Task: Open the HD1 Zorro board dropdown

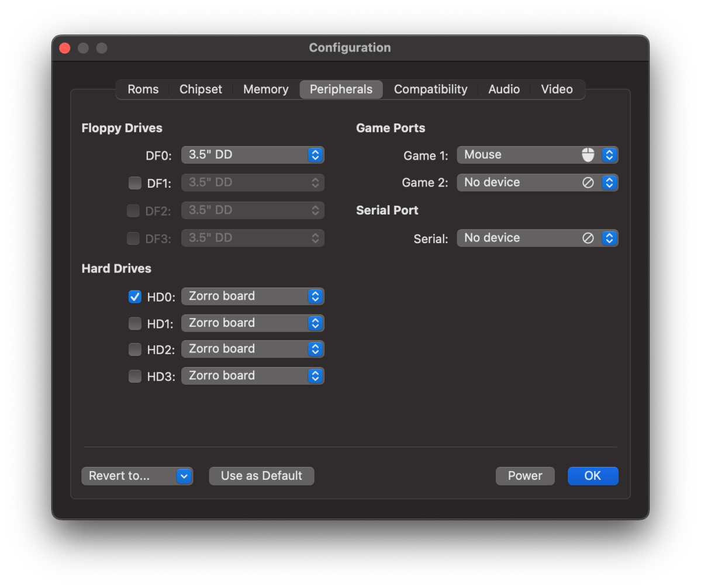Action: [x=253, y=323]
